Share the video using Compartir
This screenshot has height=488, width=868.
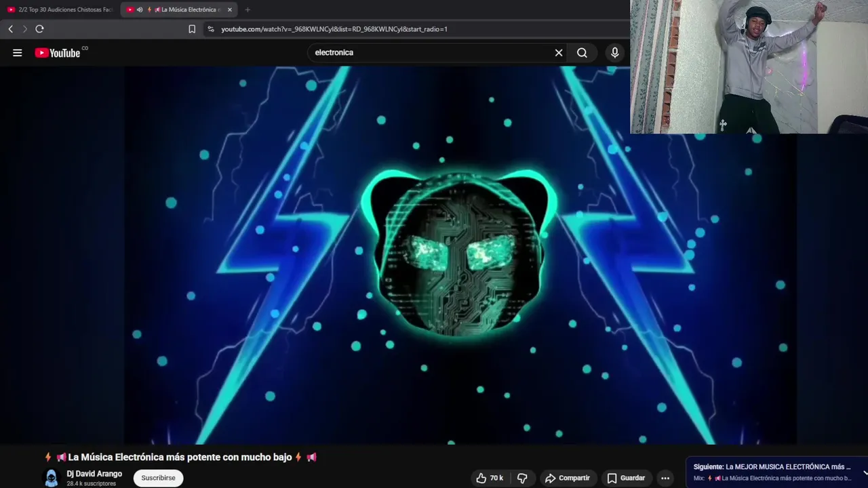point(568,478)
